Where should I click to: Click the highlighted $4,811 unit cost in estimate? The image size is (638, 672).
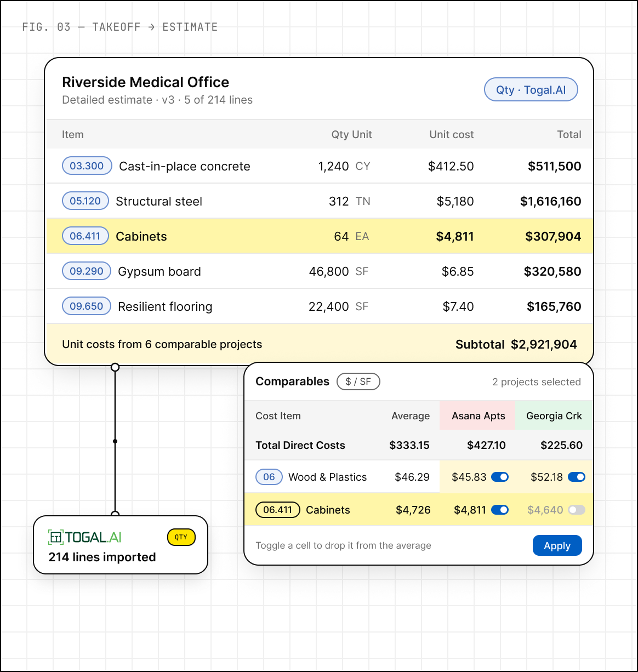(455, 236)
